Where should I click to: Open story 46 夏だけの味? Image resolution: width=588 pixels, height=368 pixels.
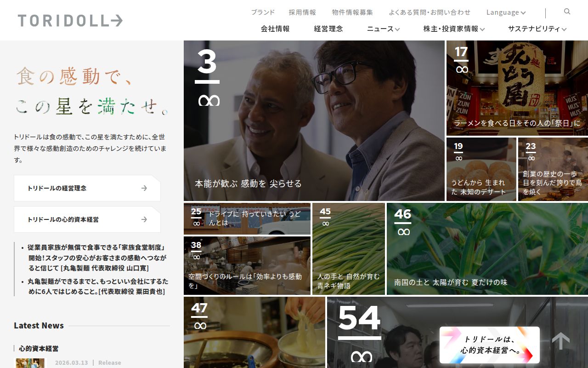tap(487, 249)
